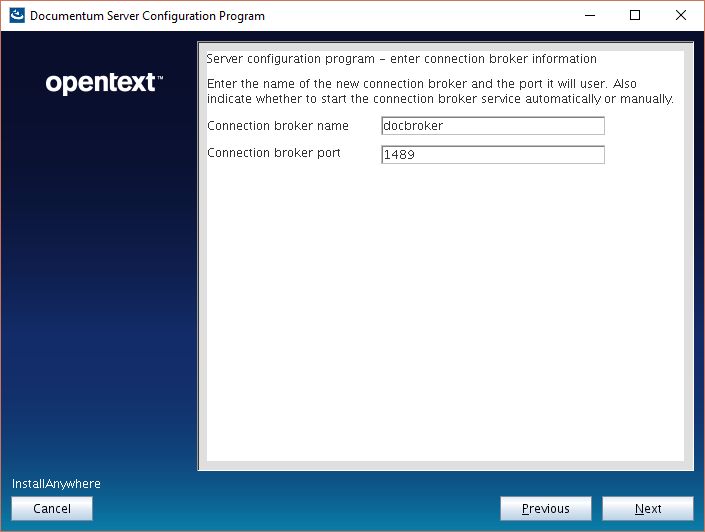
Task: Minimize the Server Configuration Program window
Action: tap(588, 15)
